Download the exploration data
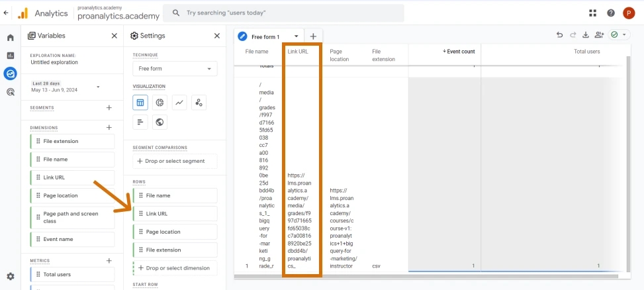Viewport: 644px width, 290px height. pos(586,35)
